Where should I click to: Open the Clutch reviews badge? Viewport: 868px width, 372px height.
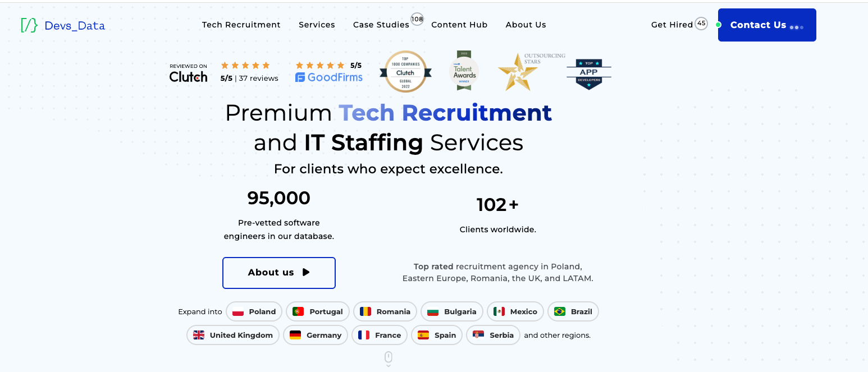click(x=224, y=72)
